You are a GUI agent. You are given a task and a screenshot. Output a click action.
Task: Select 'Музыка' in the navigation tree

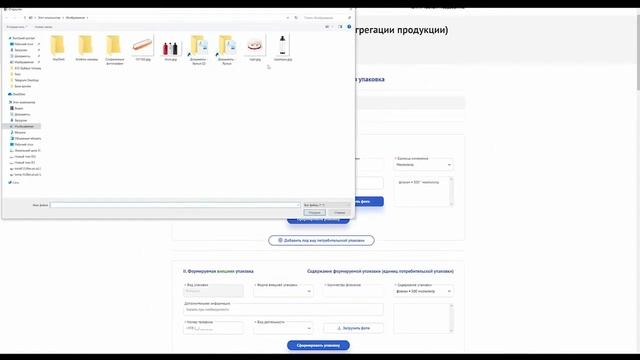click(20, 132)
